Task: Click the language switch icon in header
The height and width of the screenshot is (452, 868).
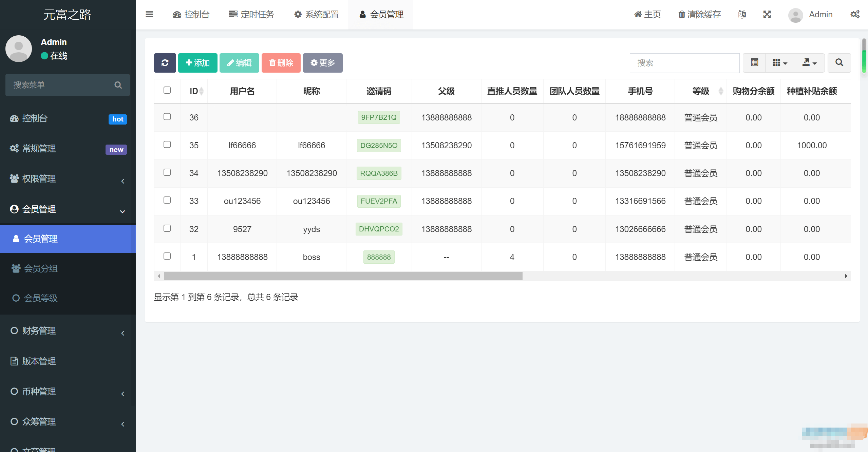Action: 742,14
